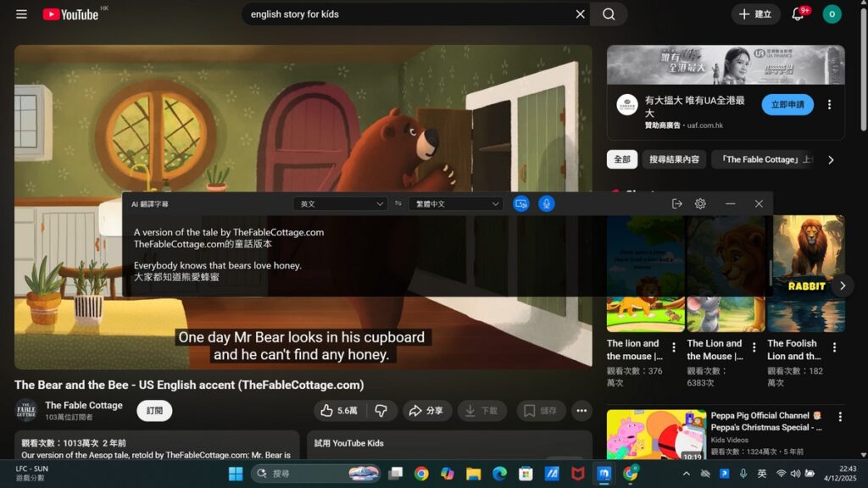
Task: Click the swap languages arrows icon
Action: [x=398, y=204]
